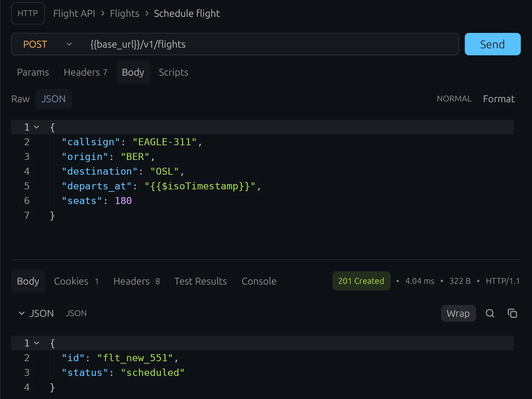Go to Flights breadcrumb folder
This screenshot has height=399, width=532.
point(125,13)
